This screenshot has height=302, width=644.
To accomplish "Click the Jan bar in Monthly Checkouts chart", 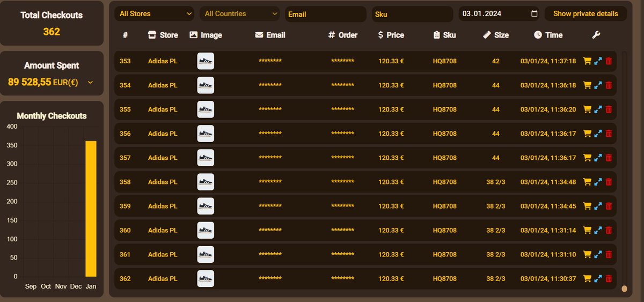I will 91,209.
